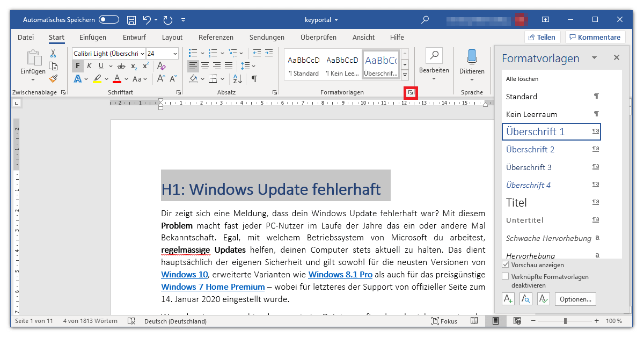Image resolution: width=644 pixels, height=338 pixels.
Task: Switch to read mode view in the status bar
Action: 474,321
